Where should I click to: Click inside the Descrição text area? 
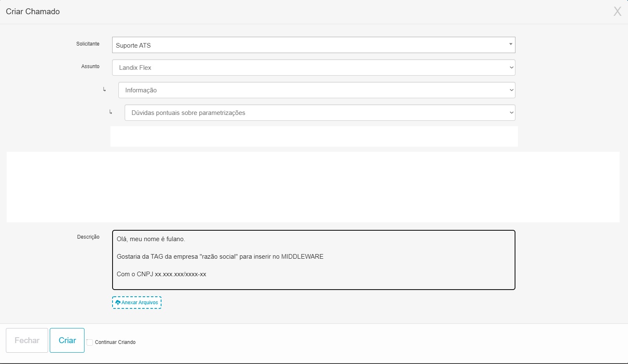(313, 260)
